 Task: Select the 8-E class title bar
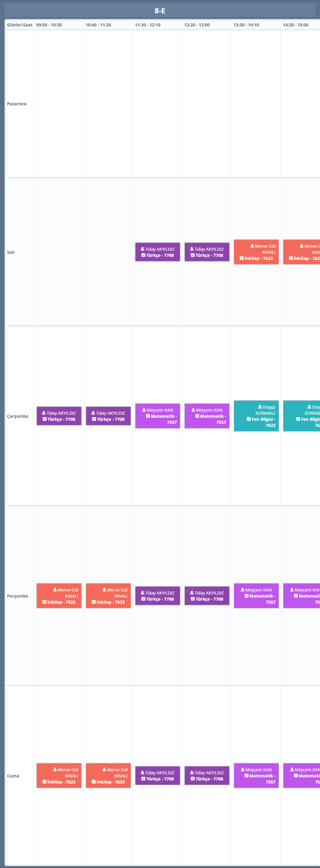(160, 11)
